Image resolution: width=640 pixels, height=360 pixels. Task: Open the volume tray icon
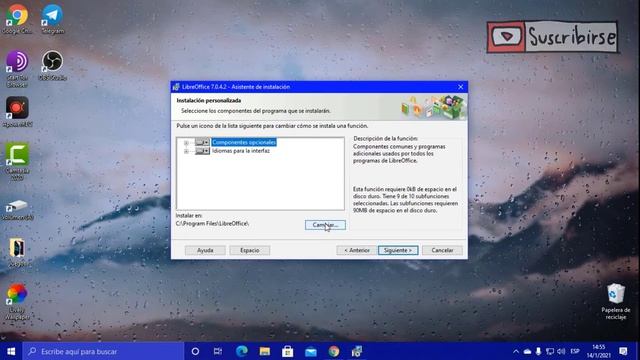[561, 351]
